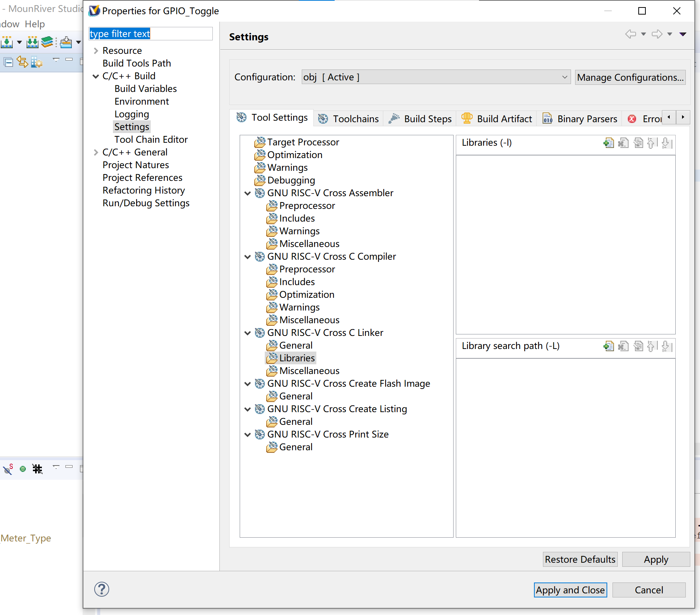Focus the type filter text field
The width and height of the screenshot is (700, 615).
coord(151,34)
